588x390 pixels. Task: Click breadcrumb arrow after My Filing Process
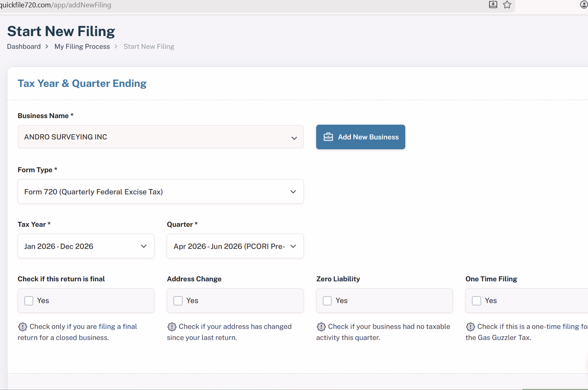(116, 47)
